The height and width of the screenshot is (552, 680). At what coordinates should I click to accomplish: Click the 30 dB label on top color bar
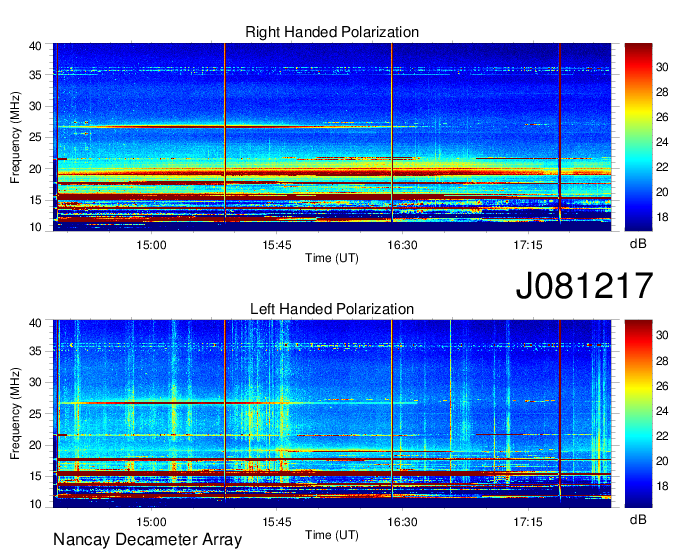pos(662,67)
